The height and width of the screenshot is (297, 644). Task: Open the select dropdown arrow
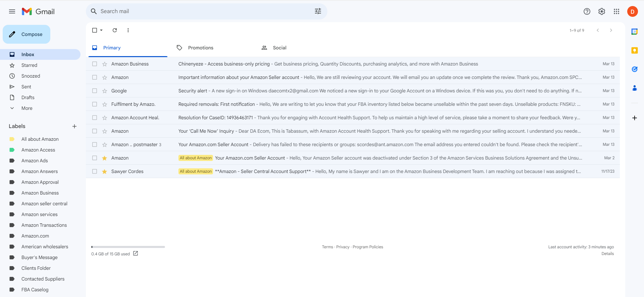click(101, 30)
